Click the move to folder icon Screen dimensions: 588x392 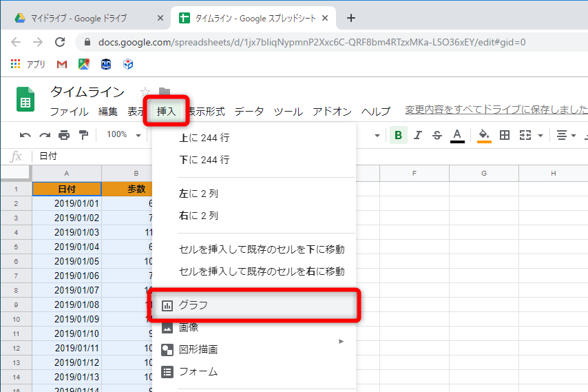coord(165,92)
